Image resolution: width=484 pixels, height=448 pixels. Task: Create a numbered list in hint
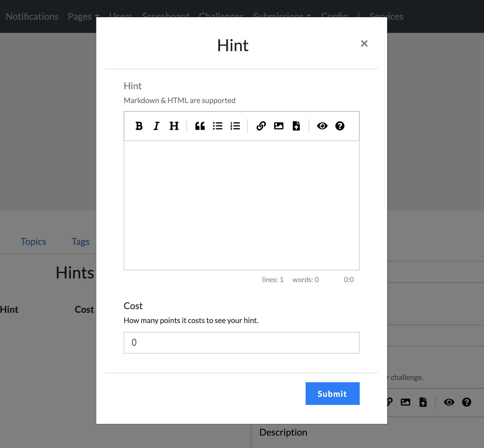[235, 126]
